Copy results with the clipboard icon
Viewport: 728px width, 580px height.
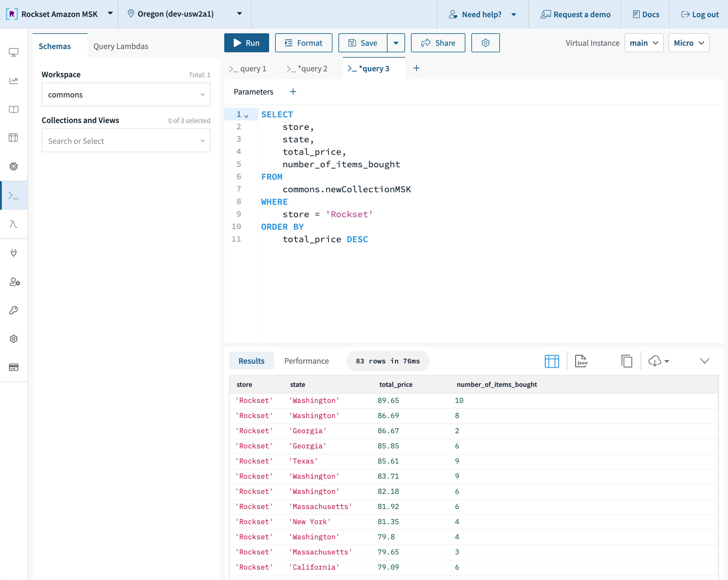tap(626, 361)
